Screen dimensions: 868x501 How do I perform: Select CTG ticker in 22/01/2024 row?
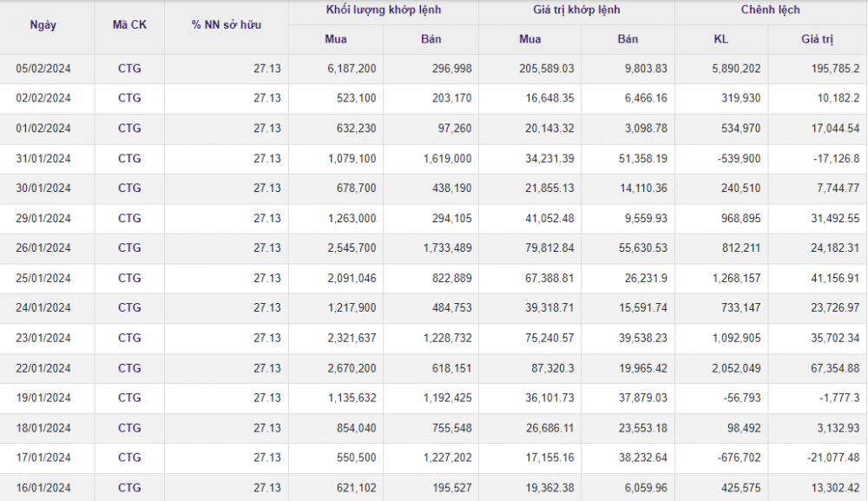click(129, 368)
